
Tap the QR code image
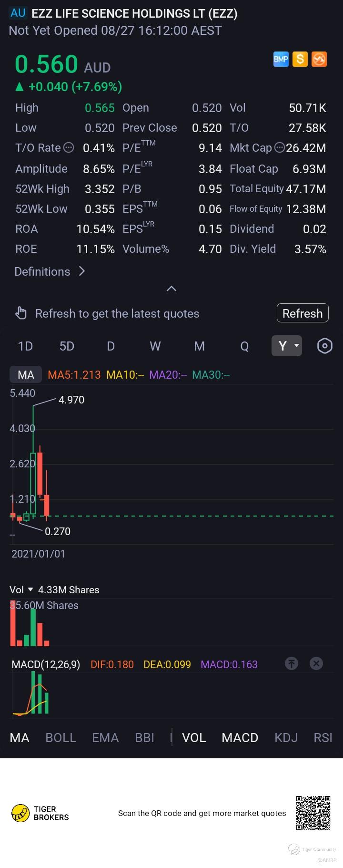[313, 813]
